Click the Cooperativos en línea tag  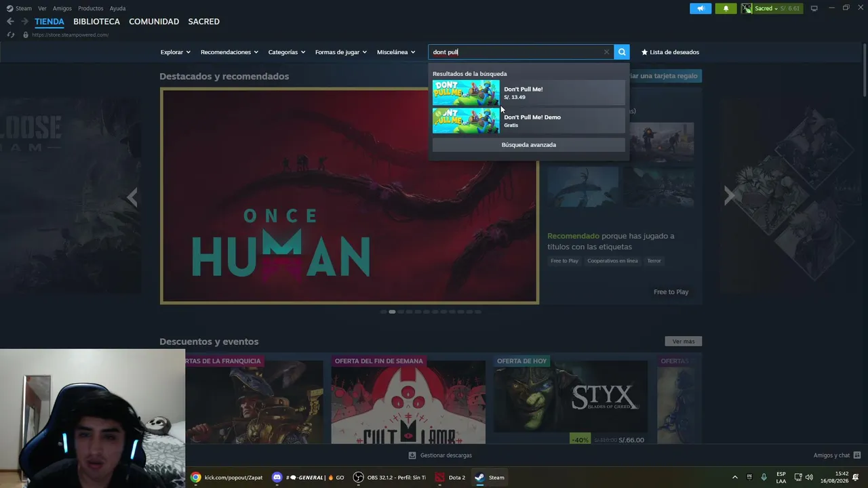[x=612, y=261]
